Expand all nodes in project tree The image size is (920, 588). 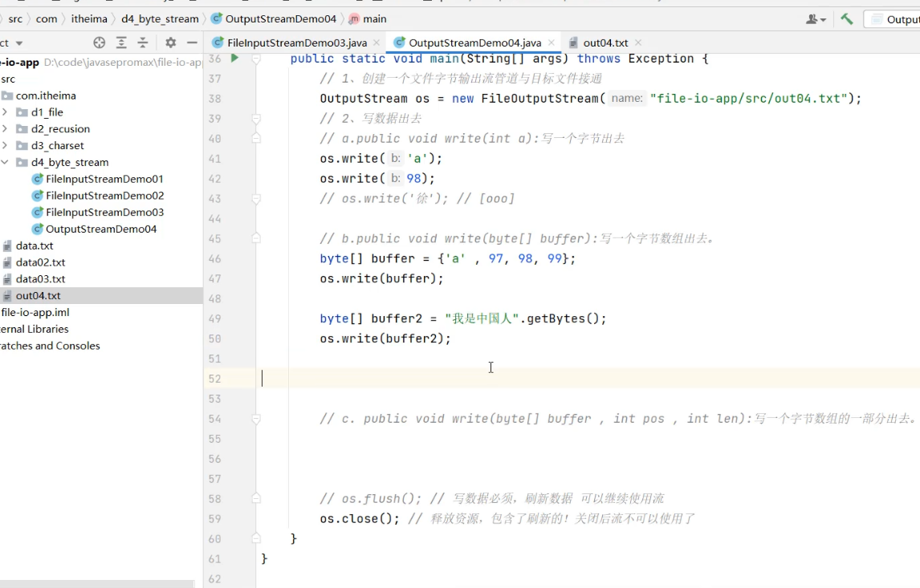(x=121, y=43)
